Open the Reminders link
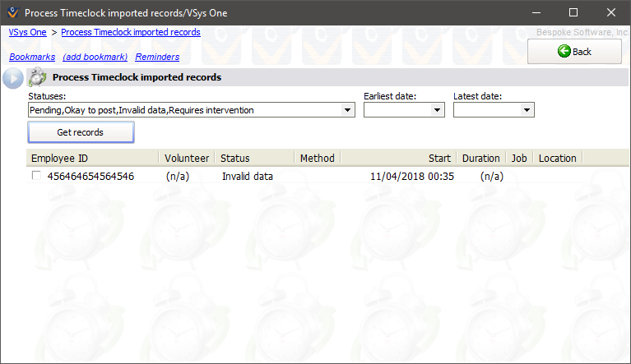 pyautogui.click(x=157, y=57)
